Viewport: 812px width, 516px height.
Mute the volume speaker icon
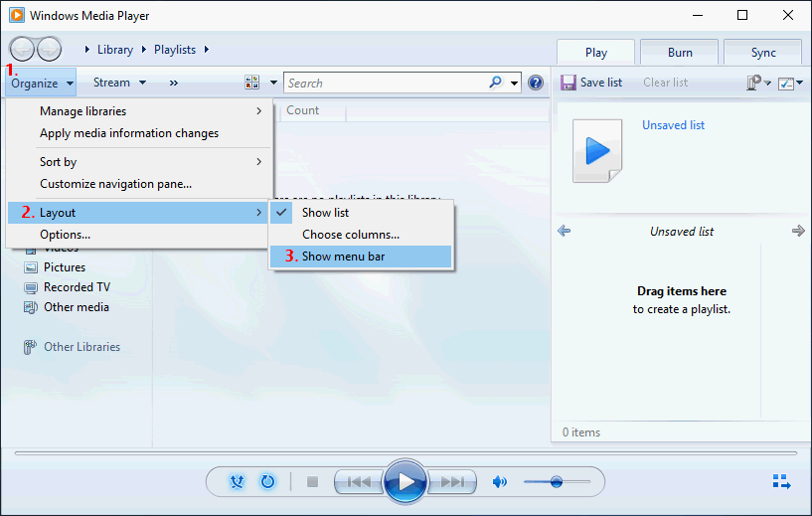click(499, 482)
